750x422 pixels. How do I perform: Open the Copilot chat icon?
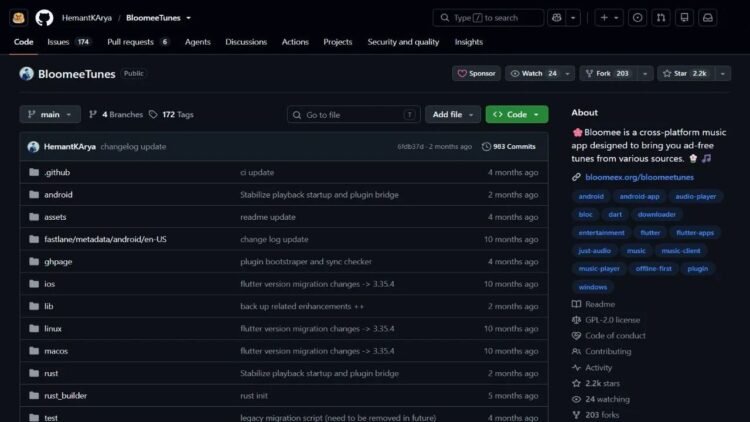point(556,18)
